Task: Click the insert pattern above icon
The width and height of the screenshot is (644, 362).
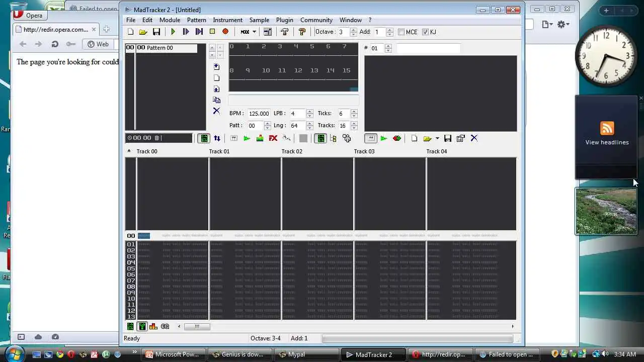Action: (x=216, y=66)
